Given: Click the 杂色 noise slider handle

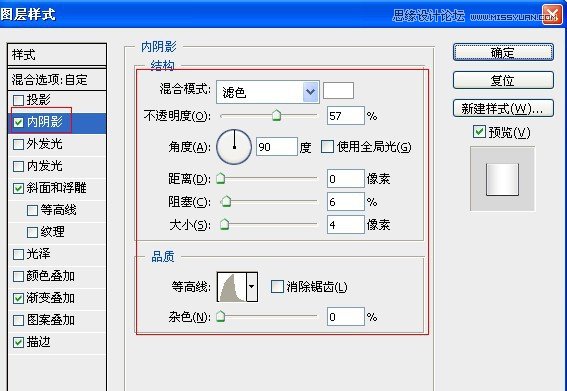Looking at the screenshot, I should click(221, 317).
